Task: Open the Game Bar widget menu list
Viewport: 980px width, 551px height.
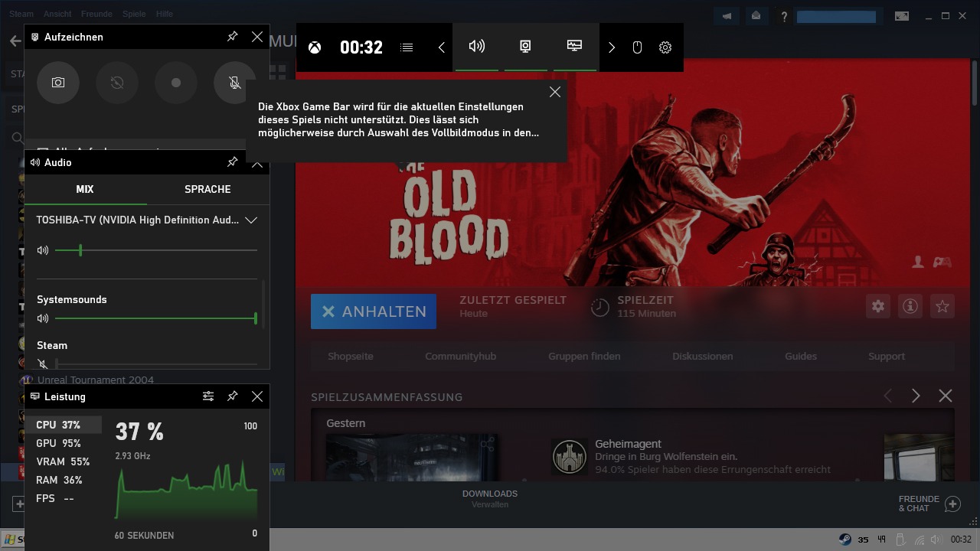Action: (x=407, y=47)
